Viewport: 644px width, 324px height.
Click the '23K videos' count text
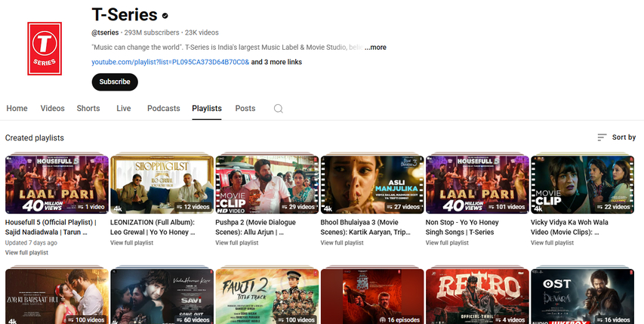pyautogui.click(x=202, y=32)
